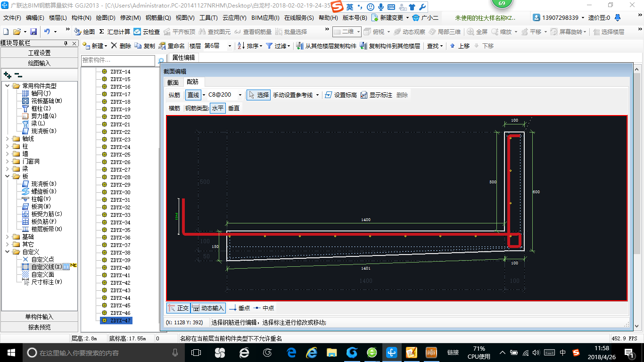Expand the 基础 folder
The width and height of the screenshot is (644, 362).
tap(8, 237)
